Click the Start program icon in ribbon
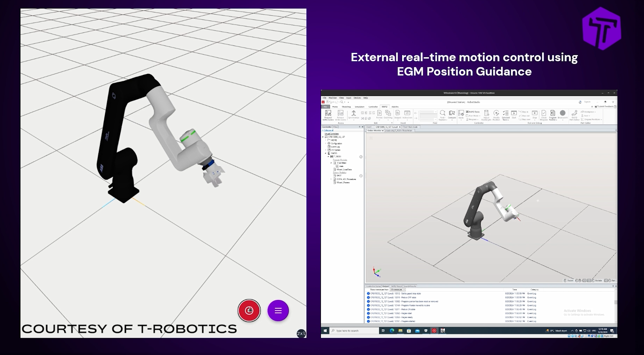 (514, 114)
